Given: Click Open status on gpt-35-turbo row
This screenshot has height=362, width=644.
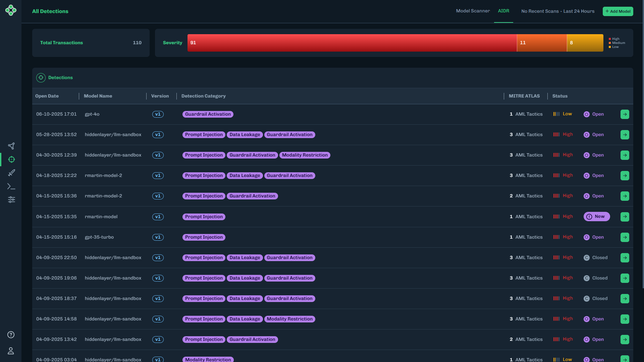Looking at the screenshot, I should (x=594, y=237).
